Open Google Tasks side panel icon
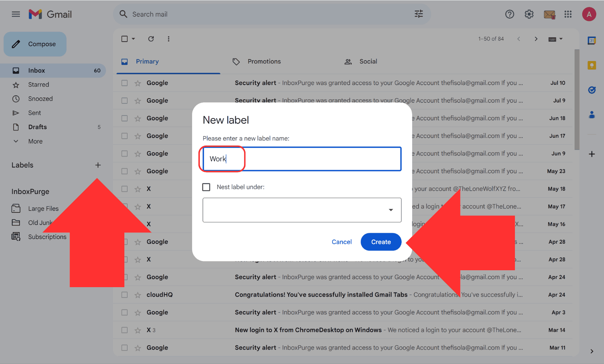This screenshot has width=604, height=364. 591,90
